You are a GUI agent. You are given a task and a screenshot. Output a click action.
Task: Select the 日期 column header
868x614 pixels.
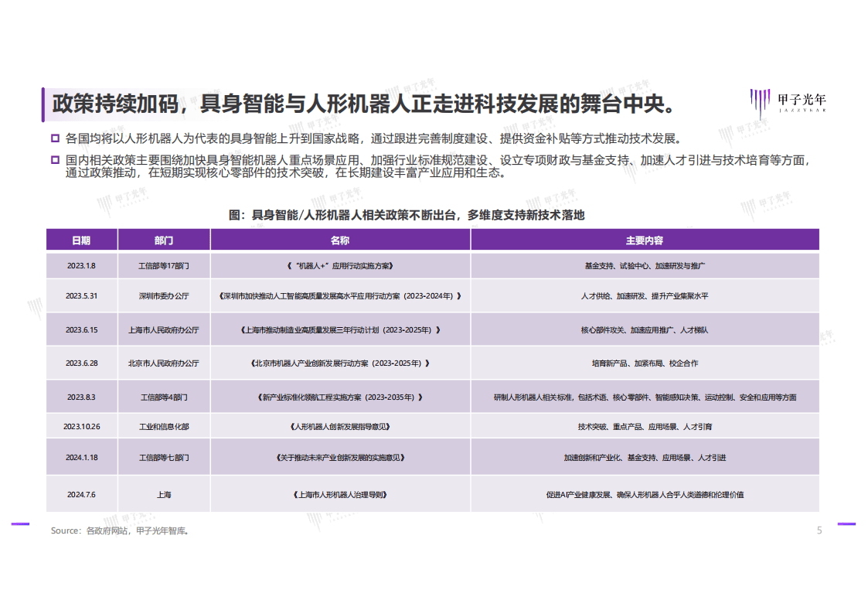82,240
